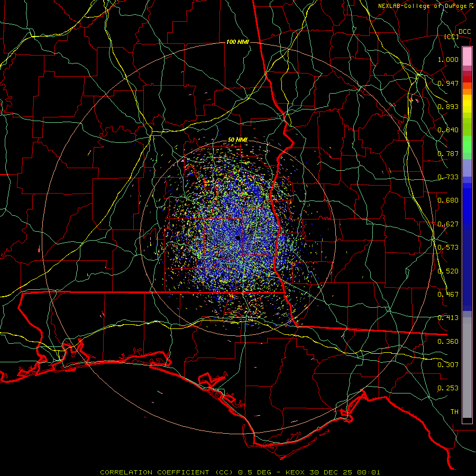
Task: Click the [CC] legend unit label
Action: coord(452,36)
